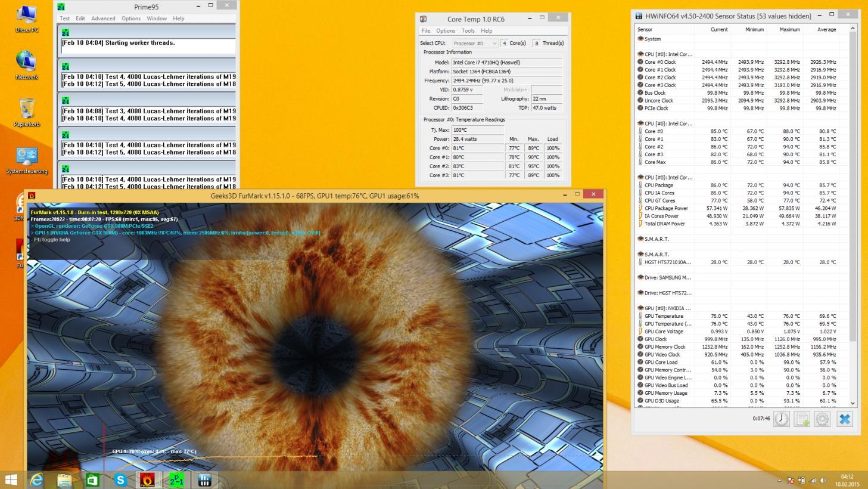Image resolution: width=868 pixels, height=489 pixels.
Task: Open Prime95 Help menu
Action: 179,18
